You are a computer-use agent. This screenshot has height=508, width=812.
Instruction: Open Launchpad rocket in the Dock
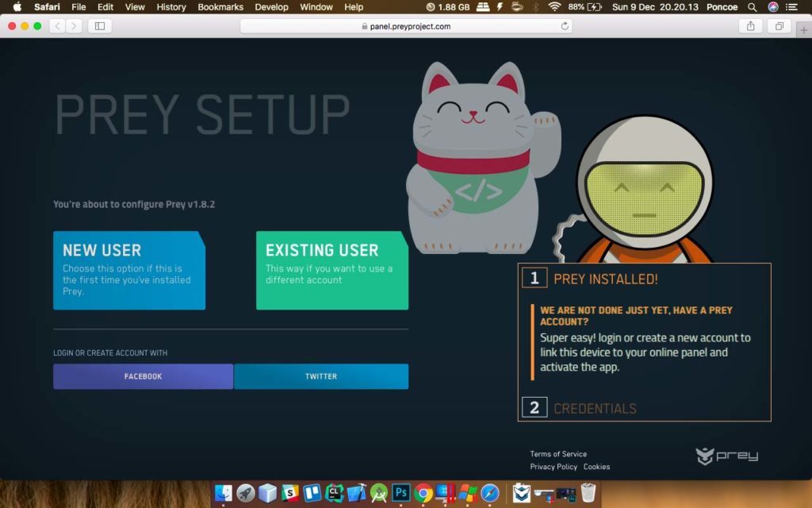pyautogui.click(x=246, y=493)
